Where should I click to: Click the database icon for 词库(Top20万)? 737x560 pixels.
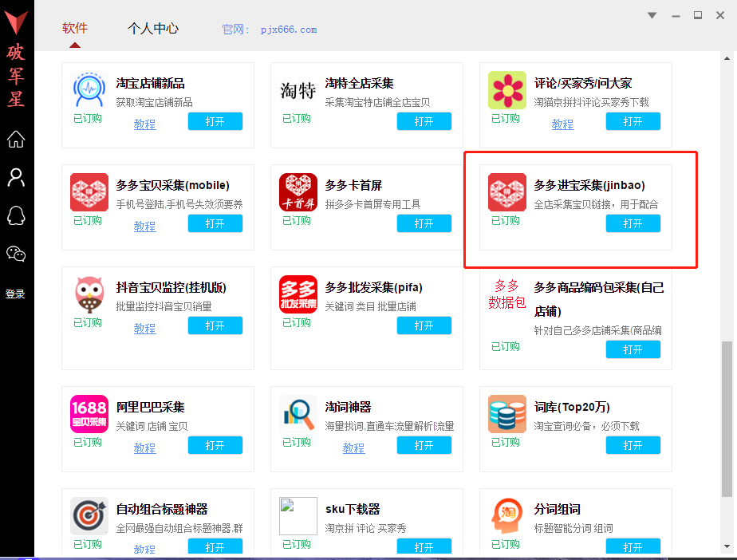pos(507,414)
